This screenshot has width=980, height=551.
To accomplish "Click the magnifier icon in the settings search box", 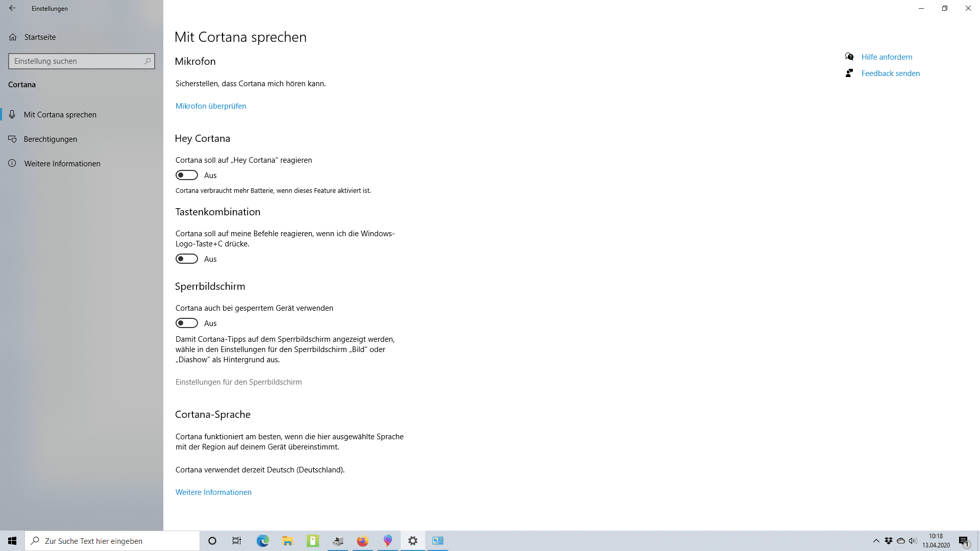I will coord(148,61).
